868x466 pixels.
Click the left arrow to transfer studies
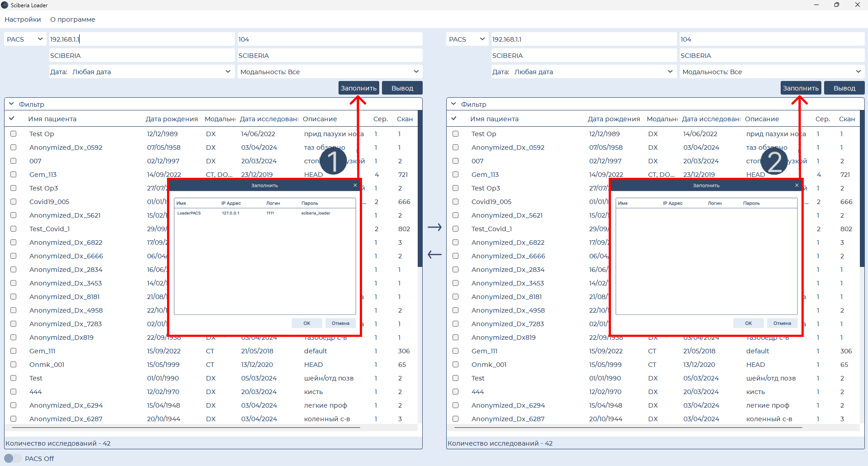(434, 255)
